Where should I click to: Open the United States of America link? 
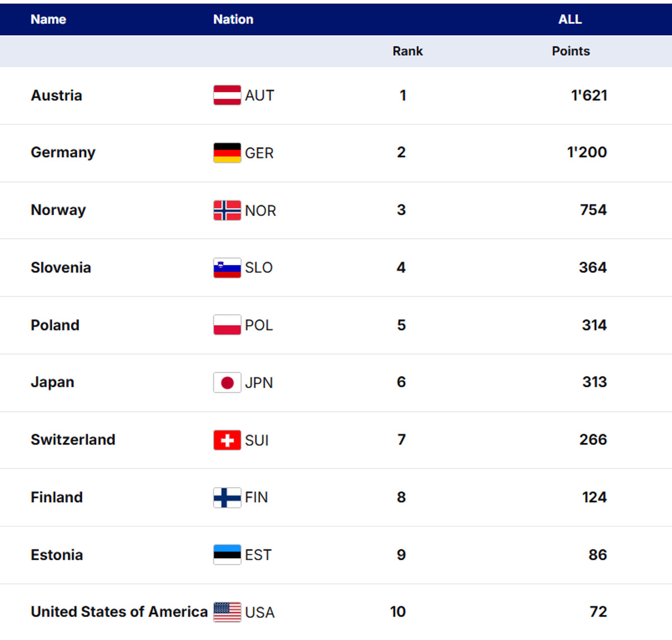tap(119, 611)
